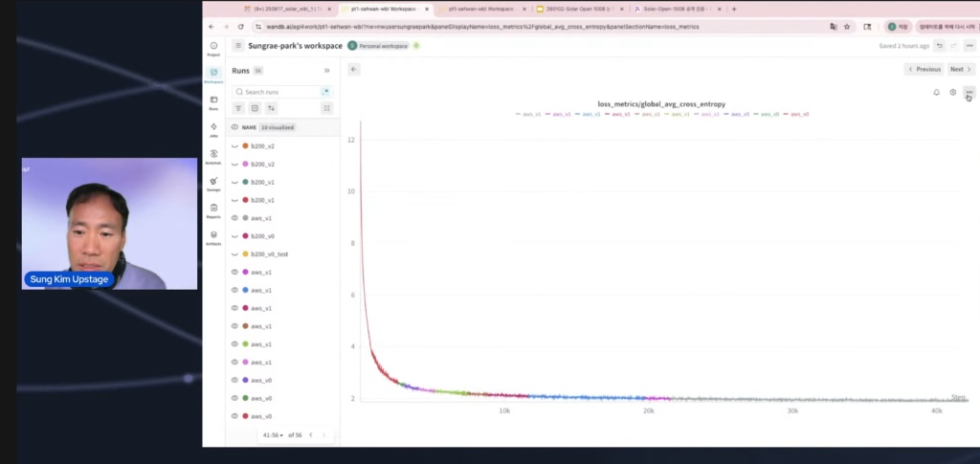Open the 41-56 pagination range dropdown
This screenshot has width=980, height=464.
pyautogui.click(x=274, y=435)
